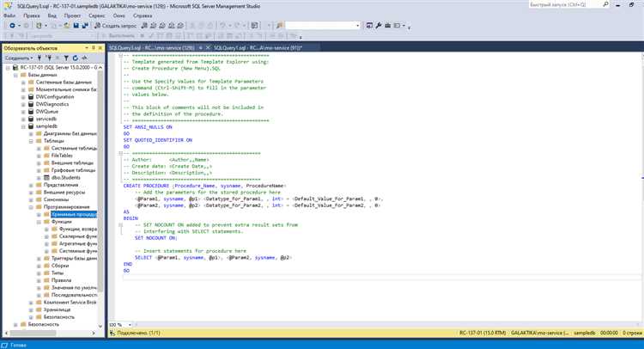The height and width of the screenshot is (349, 644).
Task: Click the disconnect plug icon in Object Explorer
Action: 49,58
